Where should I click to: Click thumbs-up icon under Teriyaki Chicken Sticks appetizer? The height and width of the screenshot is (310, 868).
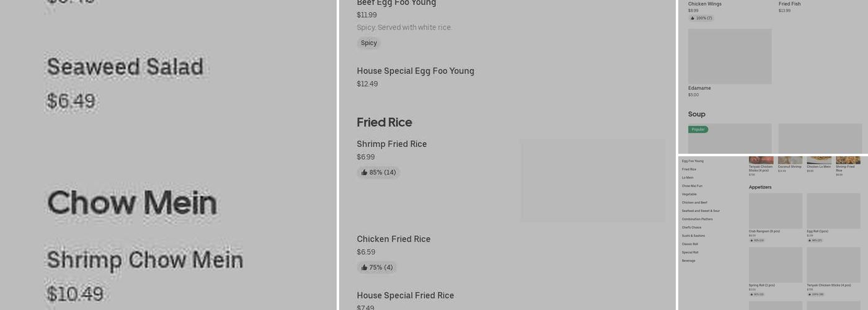click(810, 294)
